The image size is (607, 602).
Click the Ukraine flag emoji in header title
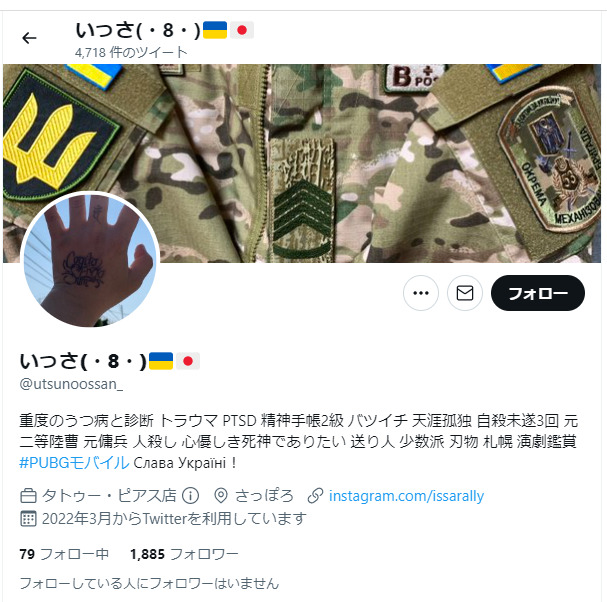[x=215, y=30]
